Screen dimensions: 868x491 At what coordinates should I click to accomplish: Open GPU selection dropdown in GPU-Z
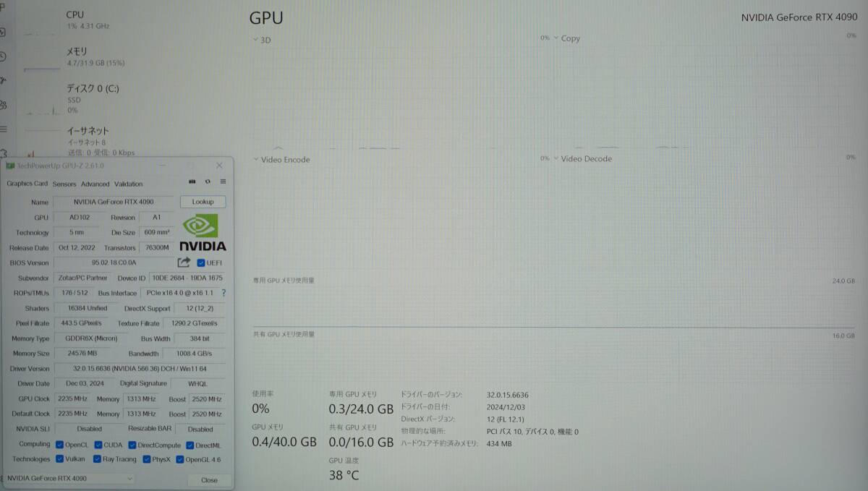[x=69, y=479]
